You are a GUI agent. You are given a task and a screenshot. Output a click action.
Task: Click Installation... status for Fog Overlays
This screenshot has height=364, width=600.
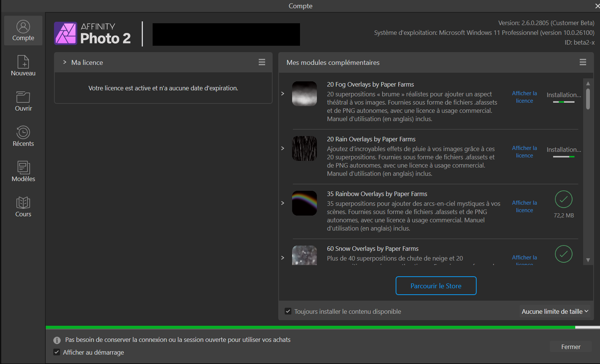(x=564, y=95)
